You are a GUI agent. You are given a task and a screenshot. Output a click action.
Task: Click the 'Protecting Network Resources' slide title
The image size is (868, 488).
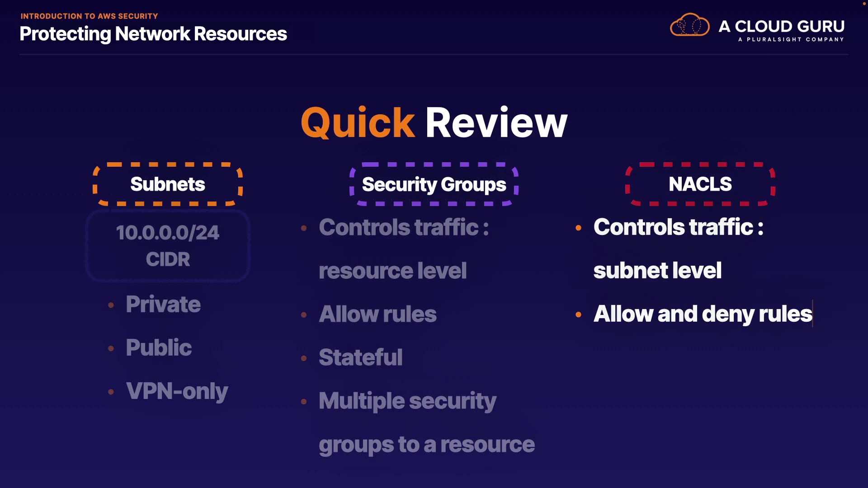[153, 34]
